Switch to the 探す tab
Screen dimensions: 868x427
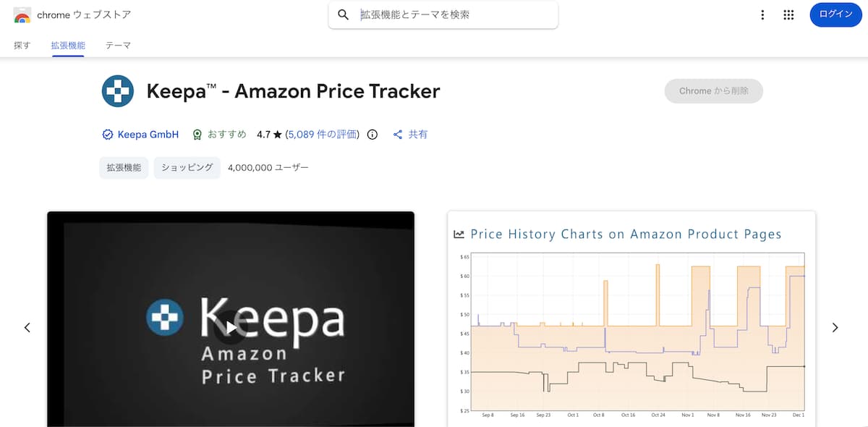pos(22,45)
